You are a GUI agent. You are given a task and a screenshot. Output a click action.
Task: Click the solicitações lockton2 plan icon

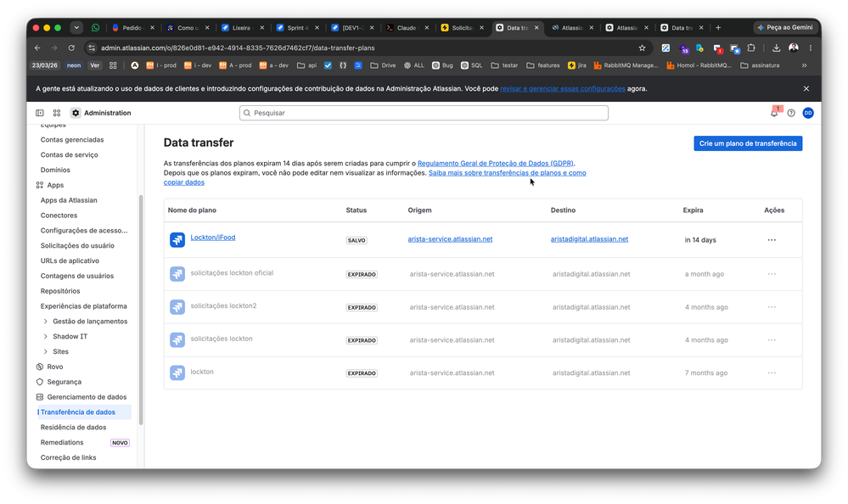(x=177, y=307)
